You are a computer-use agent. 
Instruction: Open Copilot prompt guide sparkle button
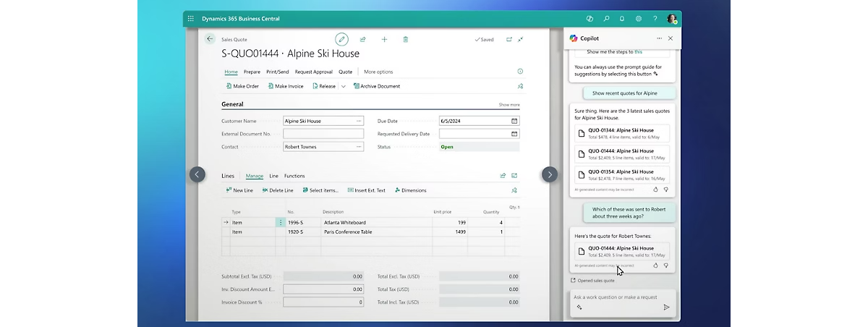579,307
